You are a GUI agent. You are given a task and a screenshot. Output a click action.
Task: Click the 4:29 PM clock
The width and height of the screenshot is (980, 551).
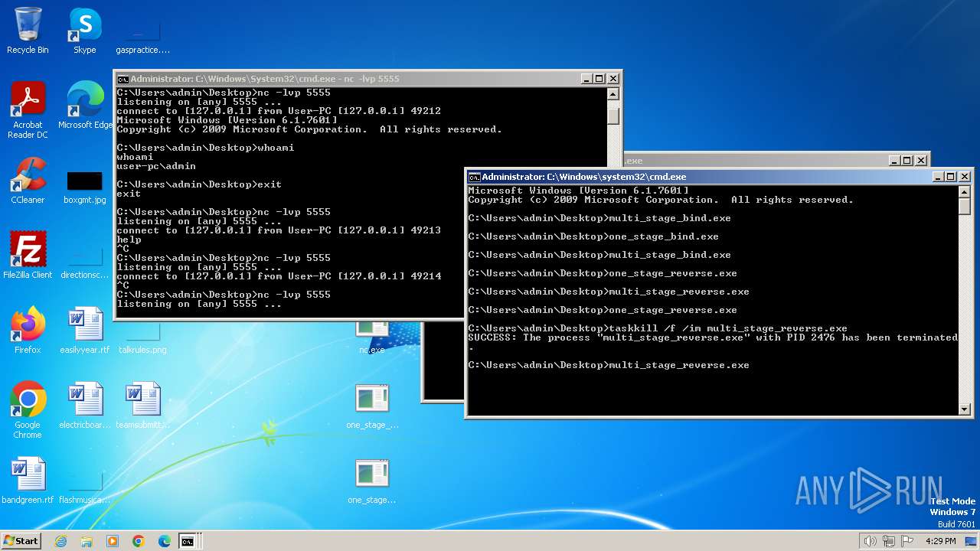pos(941,541)
